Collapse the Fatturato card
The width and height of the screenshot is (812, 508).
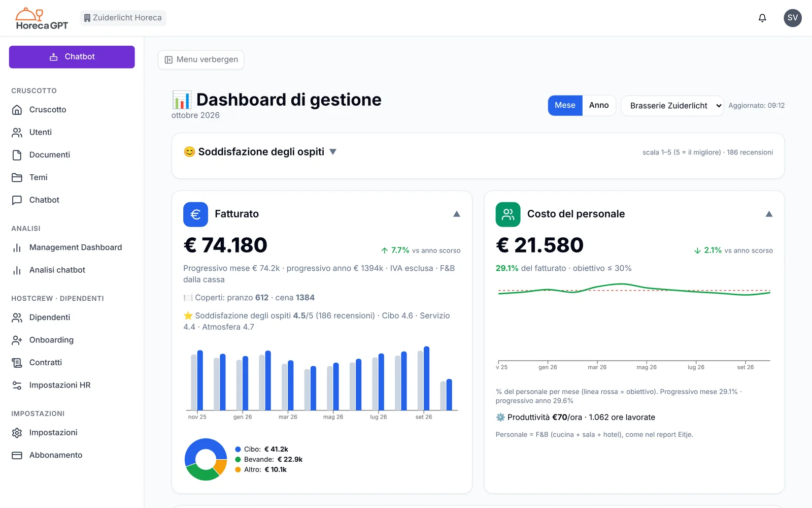point(457,214)
